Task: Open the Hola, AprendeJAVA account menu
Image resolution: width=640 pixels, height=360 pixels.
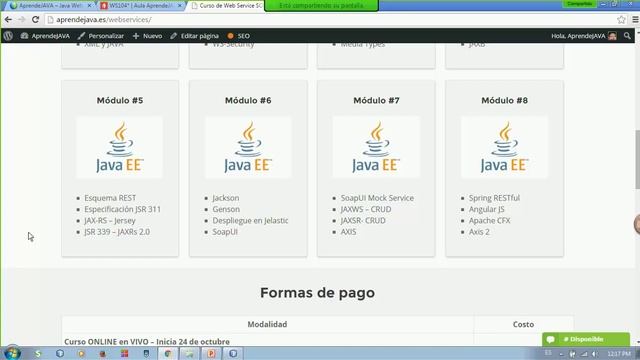Action: (x=584, y=36)
